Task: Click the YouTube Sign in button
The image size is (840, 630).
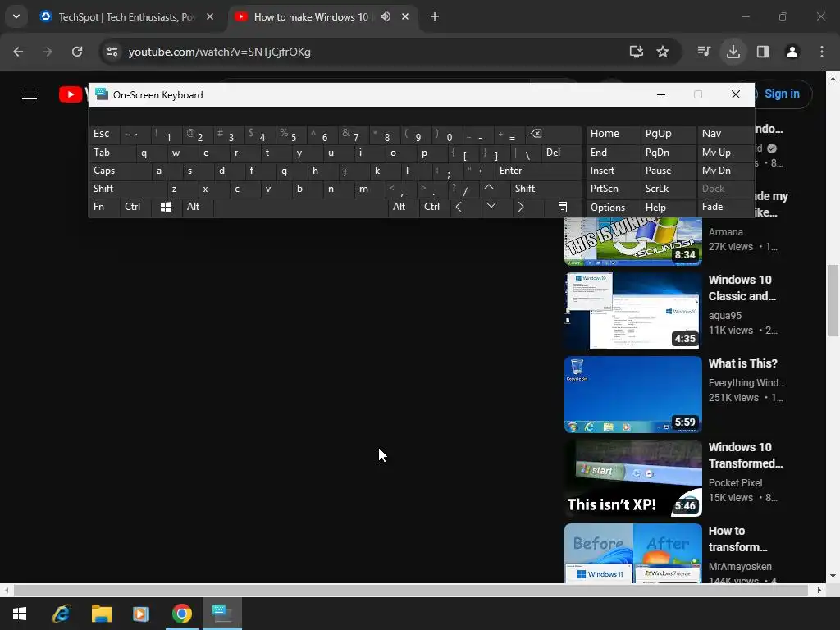Action: tap(782, 94)
